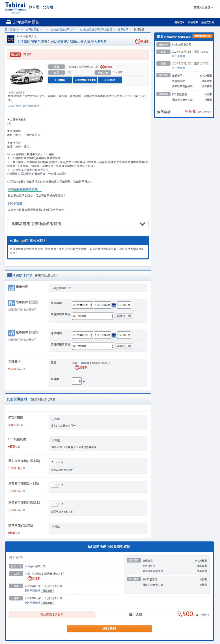Open 查看其他分類 menu at top right
Viewport: 220px width, 644px height.
click(x=203, y=7)
